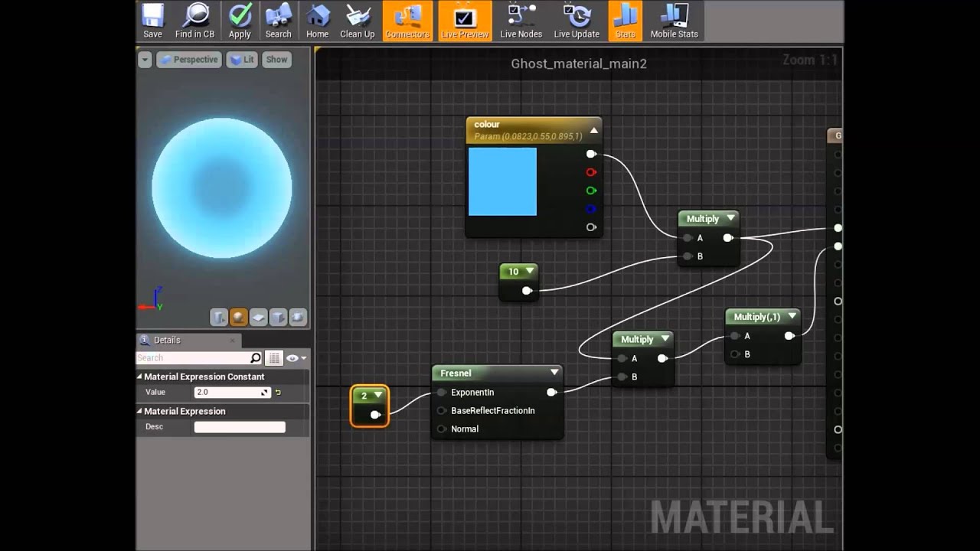Toggle Live Preview in the toolbar

click(464, 21)
